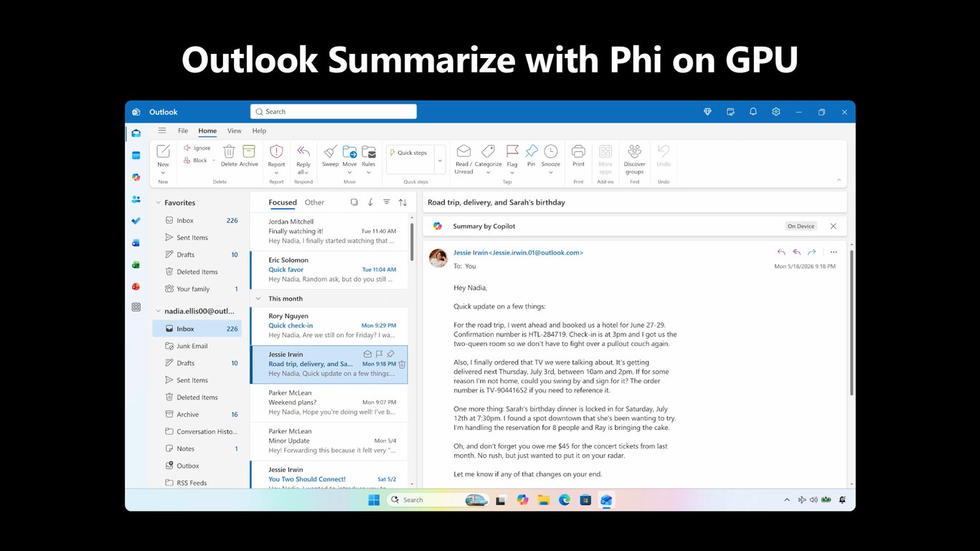Print the email with Print icon

578,156
